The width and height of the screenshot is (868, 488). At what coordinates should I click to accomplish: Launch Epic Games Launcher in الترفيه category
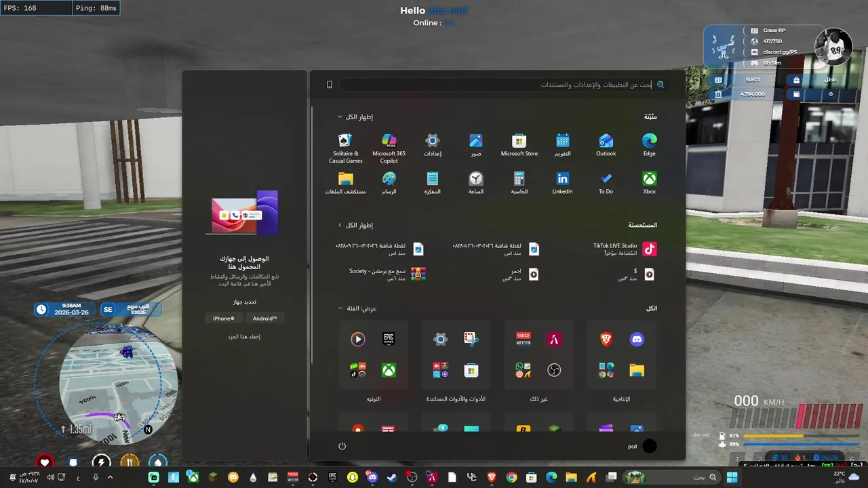[389, 340]
